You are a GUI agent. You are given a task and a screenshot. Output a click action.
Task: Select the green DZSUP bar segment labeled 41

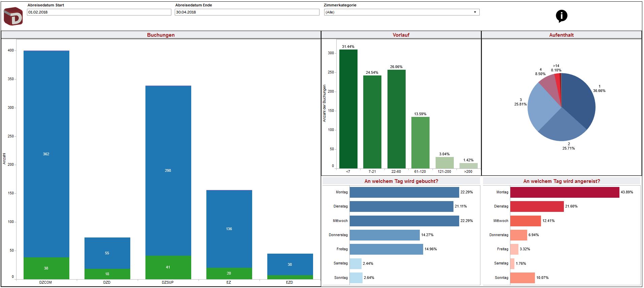[168, 267]
